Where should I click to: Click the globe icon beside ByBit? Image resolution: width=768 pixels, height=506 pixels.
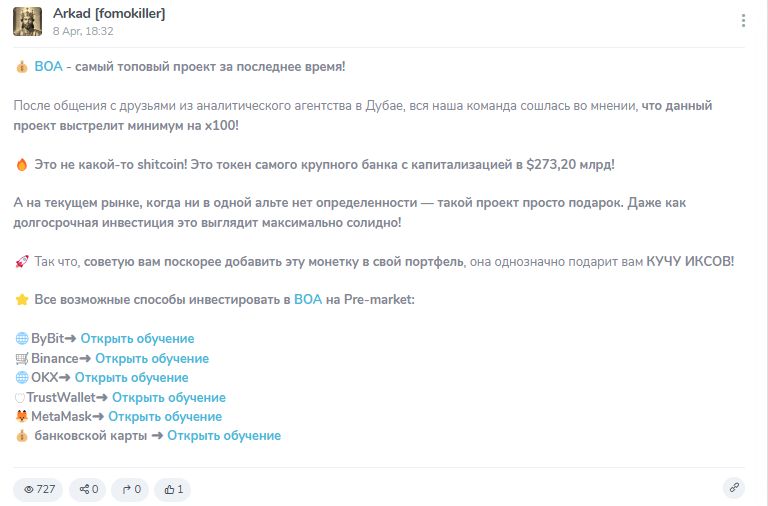pos(22,338)
